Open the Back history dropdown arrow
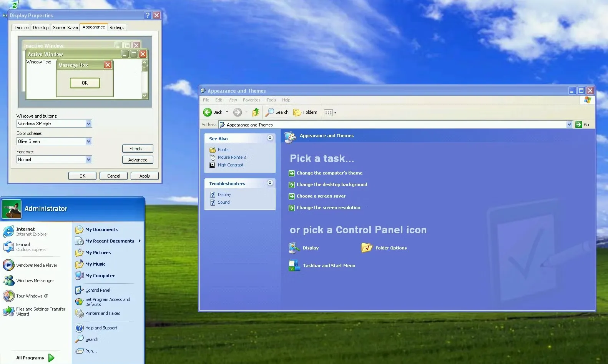 (x=227, y=112)
